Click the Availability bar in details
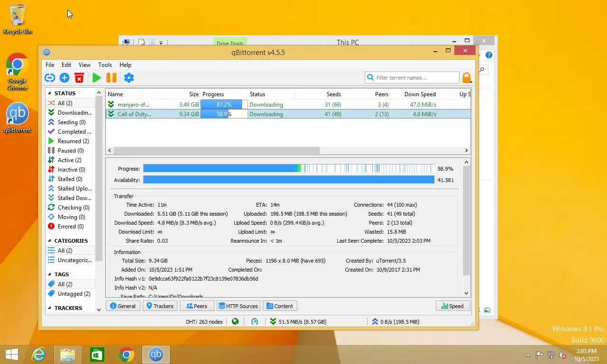 (x=289, y=180)
